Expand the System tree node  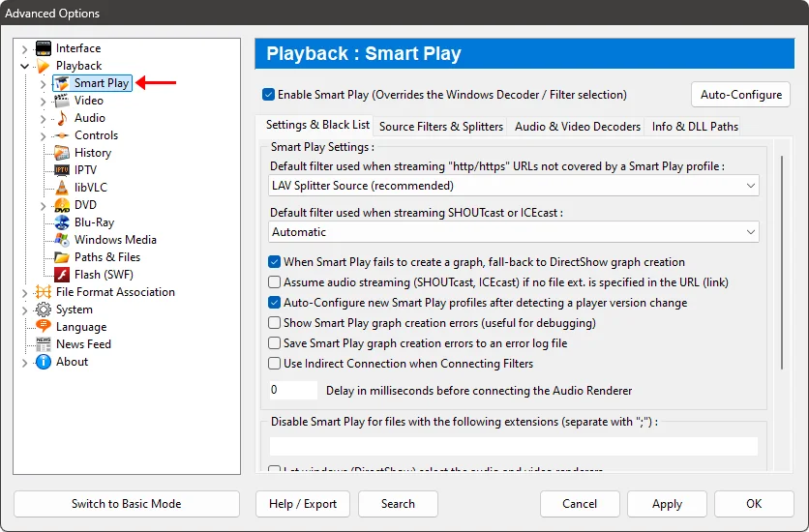pos(24,310)
